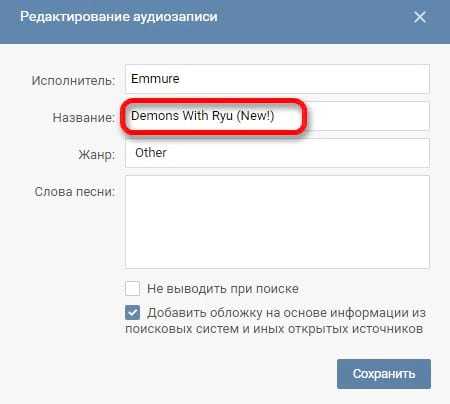The image size is (450, 404).
Task: Open the Жанр dropdown showing Other
Action: click(x=277, y=153)
